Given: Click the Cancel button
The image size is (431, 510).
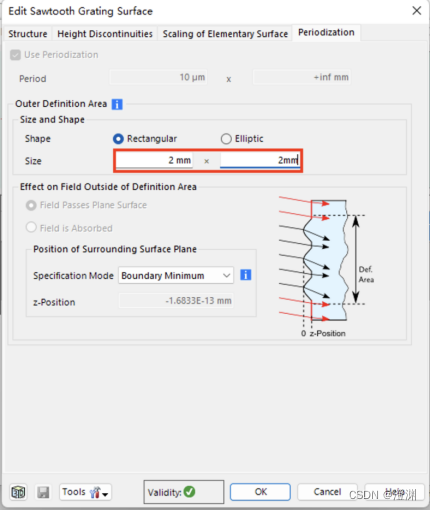Looking at the screenshot, I should [327, 492].
